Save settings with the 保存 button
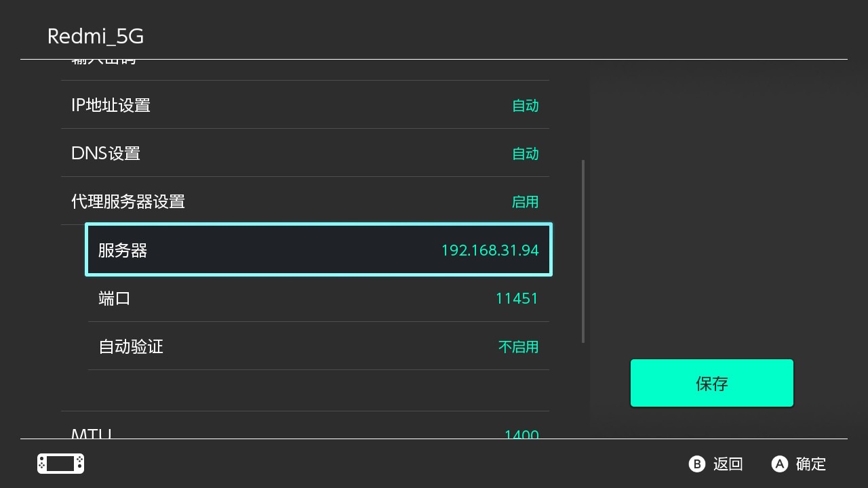 pos(711,383)
